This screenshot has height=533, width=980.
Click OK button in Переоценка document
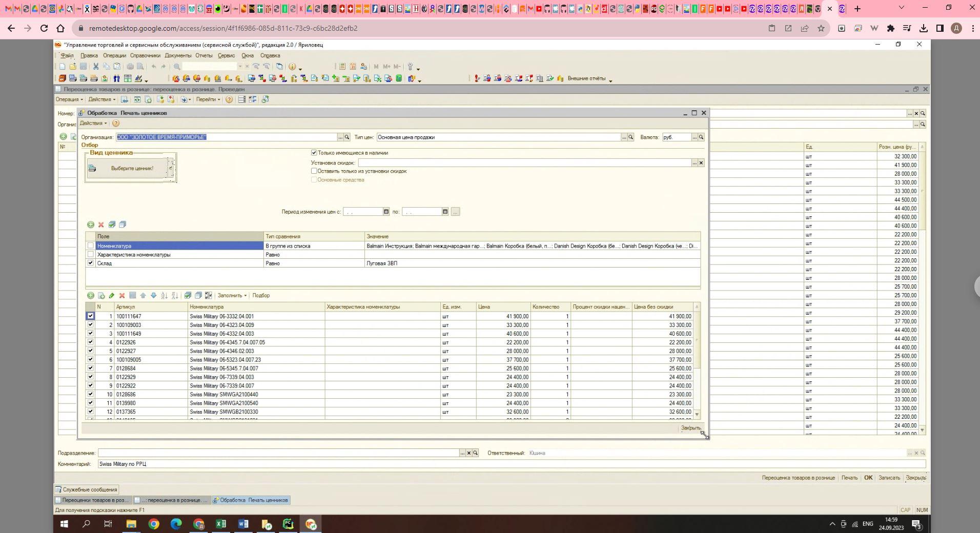tap(868, 478)
